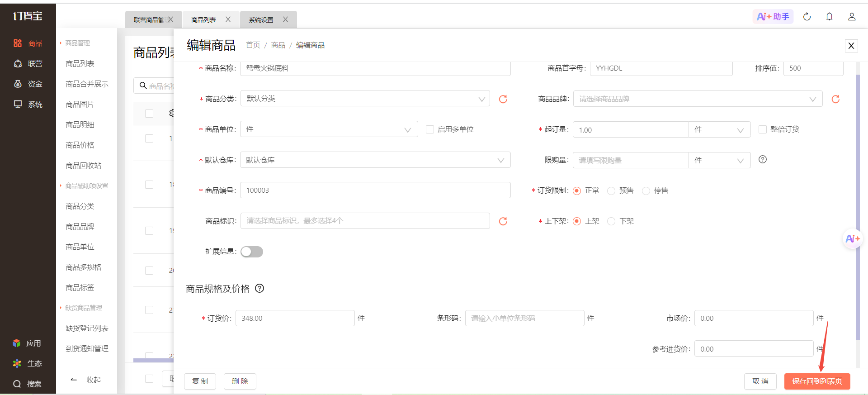
Task: Click help icon beside 商品规格及价格
Action: click(x=259, y=288)
